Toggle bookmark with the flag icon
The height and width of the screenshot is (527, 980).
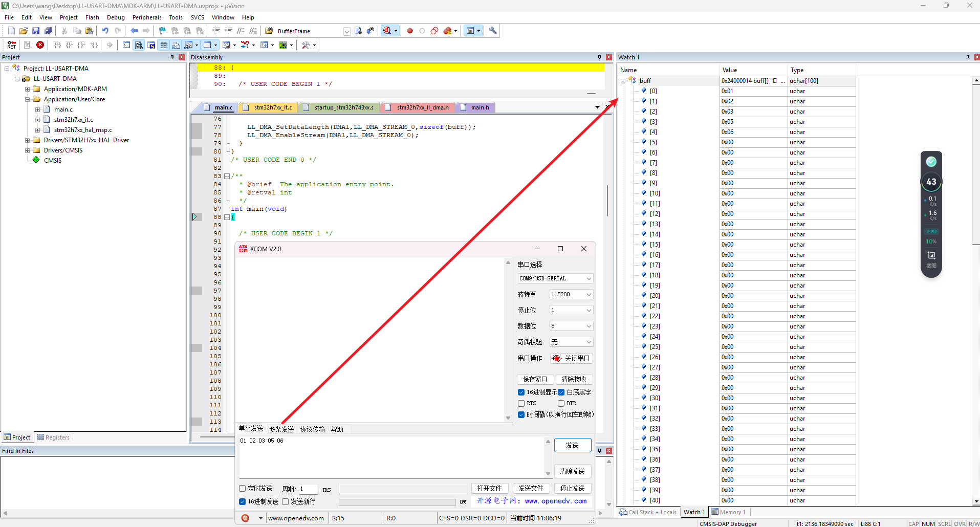coord(162,31)
